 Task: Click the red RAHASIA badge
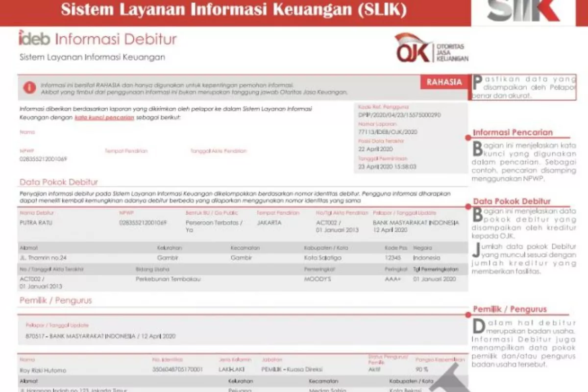tap(444, 82)
